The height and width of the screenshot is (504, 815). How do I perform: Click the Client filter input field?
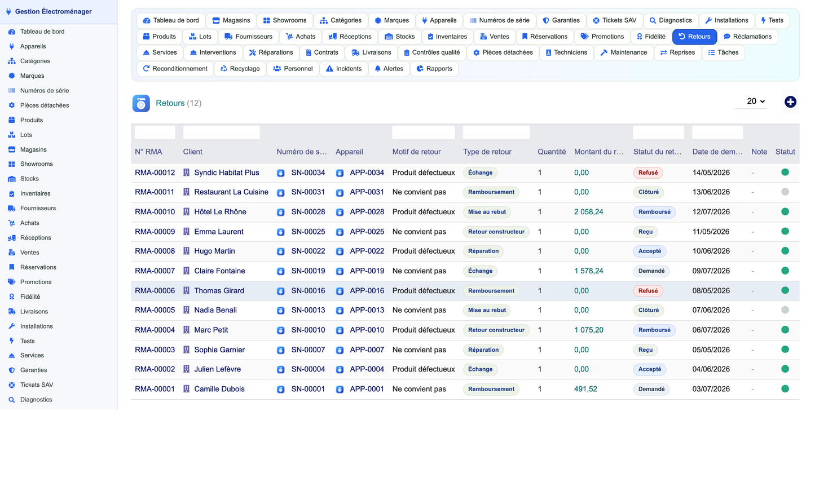221,132
